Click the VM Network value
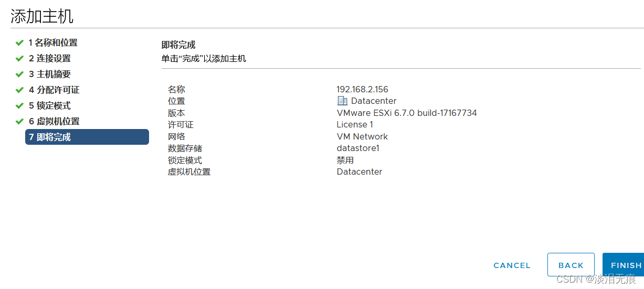644x289 pixels. [x=362, y=136]
